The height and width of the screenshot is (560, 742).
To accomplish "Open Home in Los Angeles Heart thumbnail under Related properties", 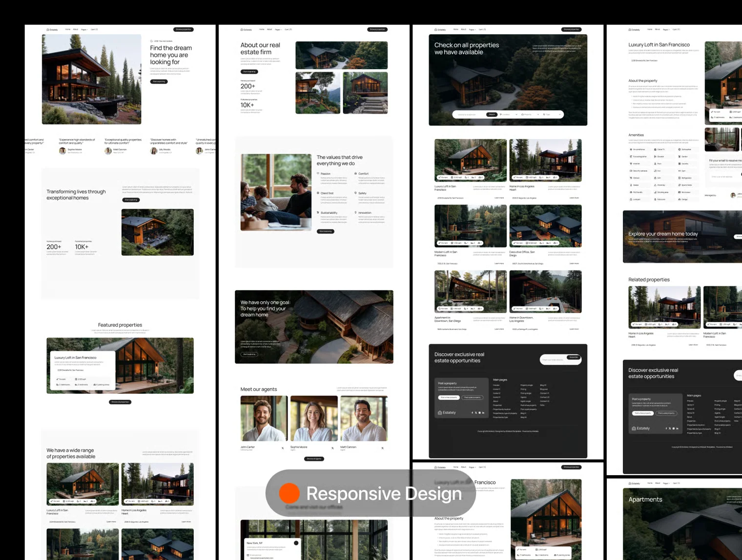I will [x=664, y=307].
